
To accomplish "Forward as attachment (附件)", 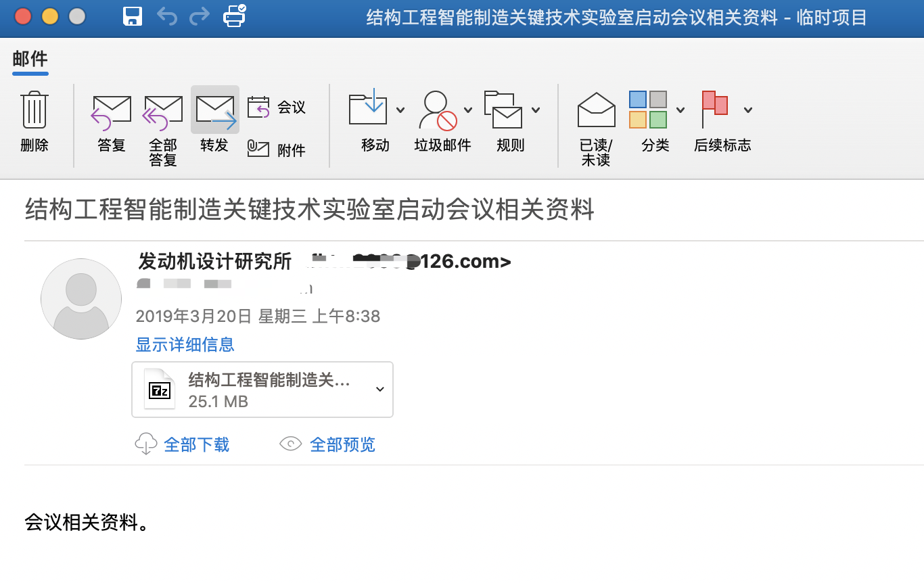I will coord(277,149).
